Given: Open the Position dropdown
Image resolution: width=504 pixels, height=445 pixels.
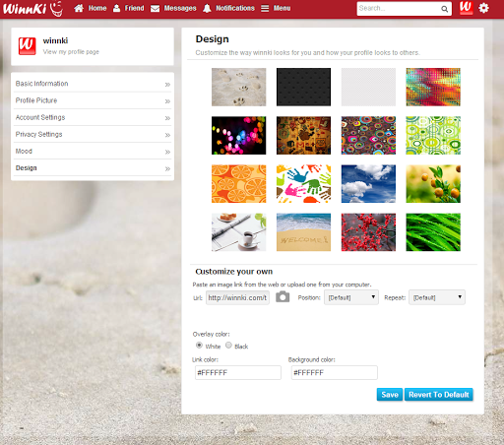Looking at the screenshot, I should 351,297.
